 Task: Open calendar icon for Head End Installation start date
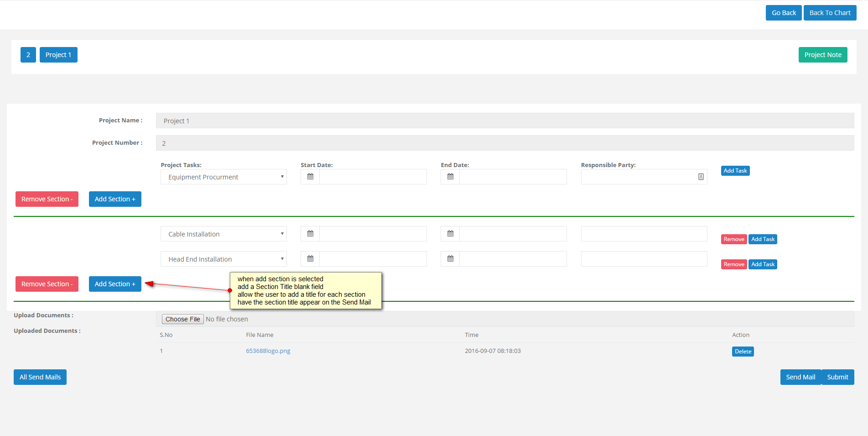pos(310,259)
